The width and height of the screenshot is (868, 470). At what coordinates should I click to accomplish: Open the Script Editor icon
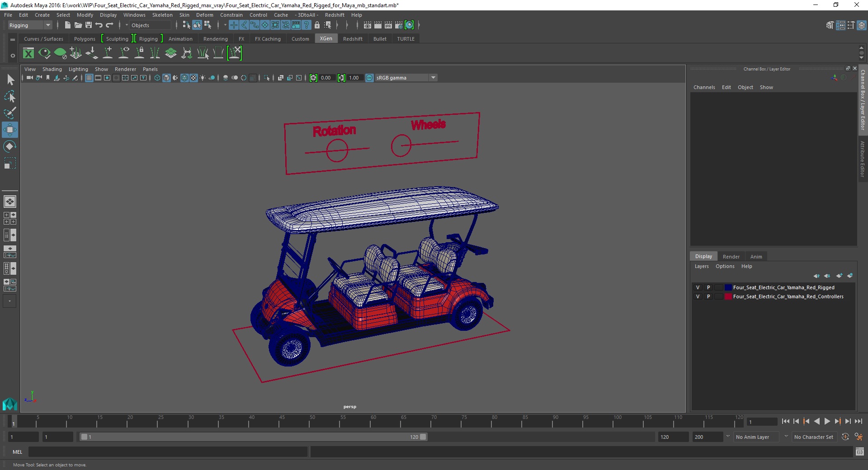860,451
